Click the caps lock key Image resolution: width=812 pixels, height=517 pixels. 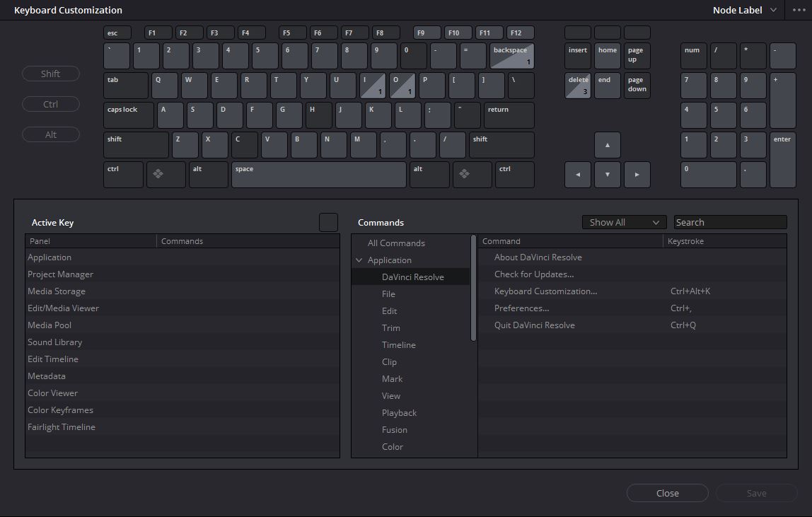(129, 115)
